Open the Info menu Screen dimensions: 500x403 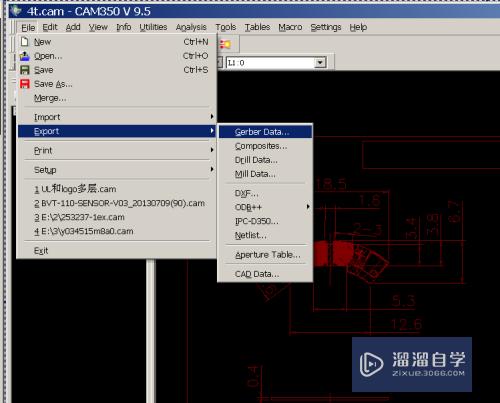[124, 27]
